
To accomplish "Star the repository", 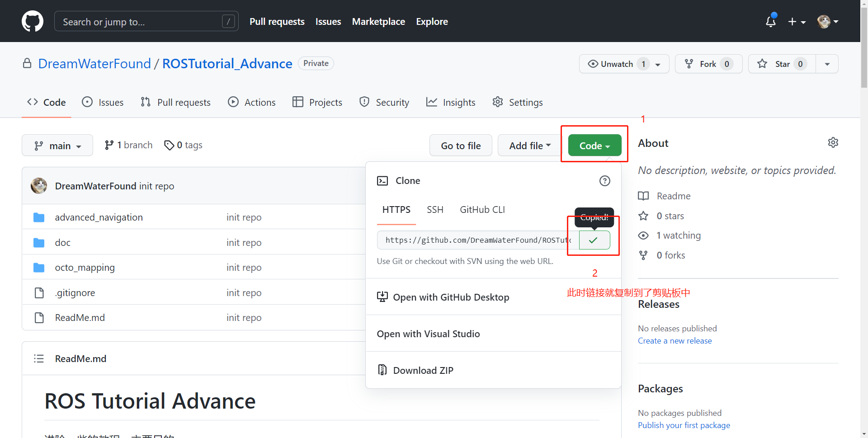I will point(782,64).
